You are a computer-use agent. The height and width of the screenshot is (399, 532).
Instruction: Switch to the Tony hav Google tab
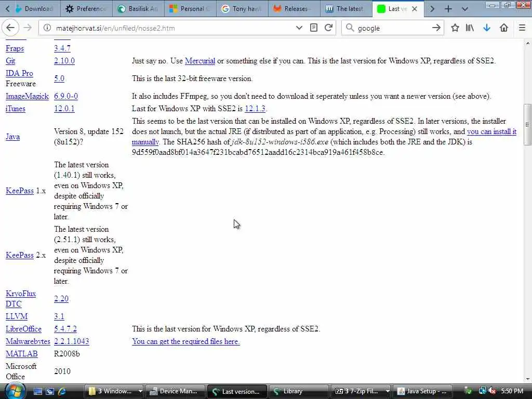coord(242,9)
